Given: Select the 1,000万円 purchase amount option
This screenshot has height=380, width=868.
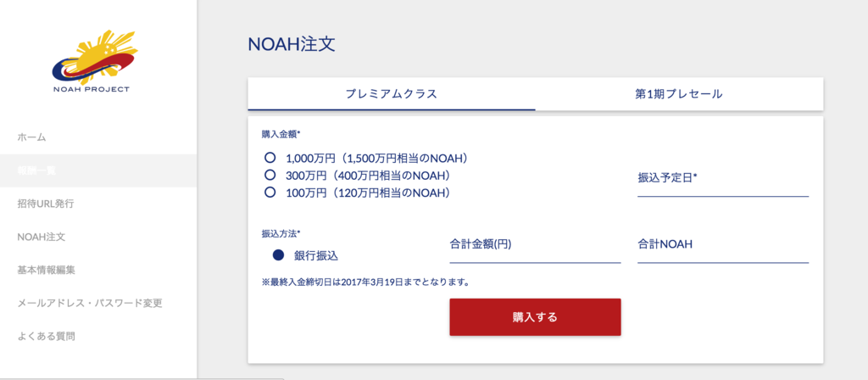Looking at the screenshot, I should pyautogui.click(x=270, y=158).
